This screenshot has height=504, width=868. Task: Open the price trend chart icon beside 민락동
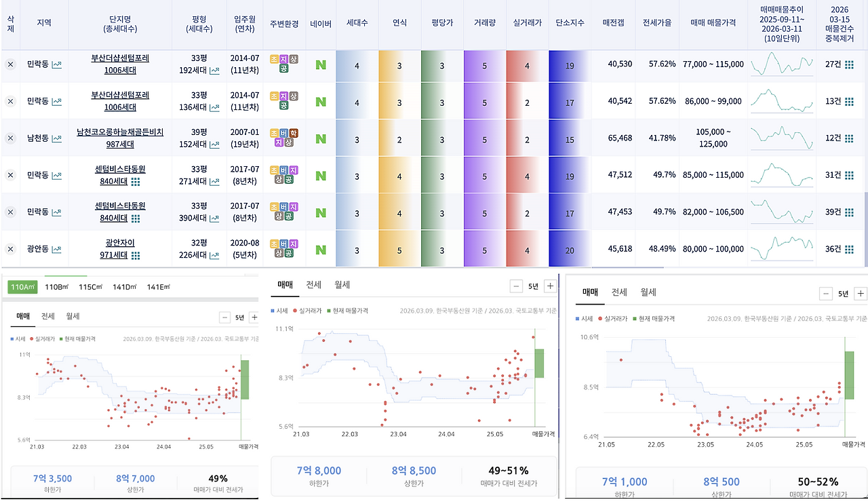(x=57, y=66)
